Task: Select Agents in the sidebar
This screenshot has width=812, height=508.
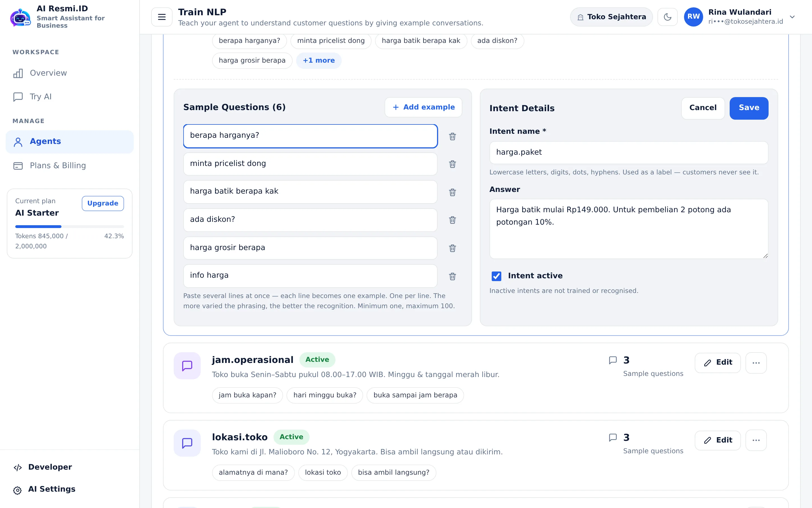Action: coord(69,141)
